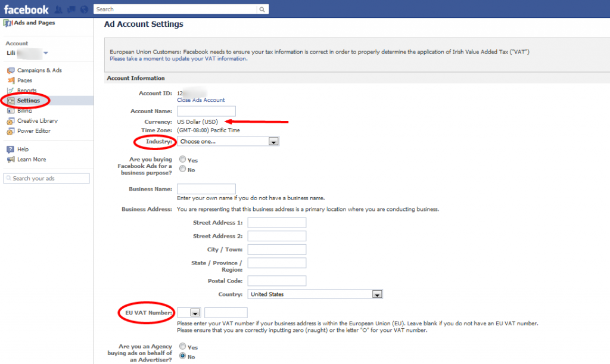610x364 pixels.
Task: Click the top Search field
Action: 176,10
